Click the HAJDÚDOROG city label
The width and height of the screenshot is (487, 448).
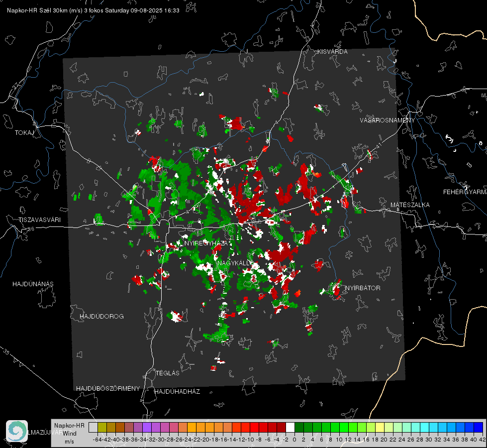click(x=101, y=317)
